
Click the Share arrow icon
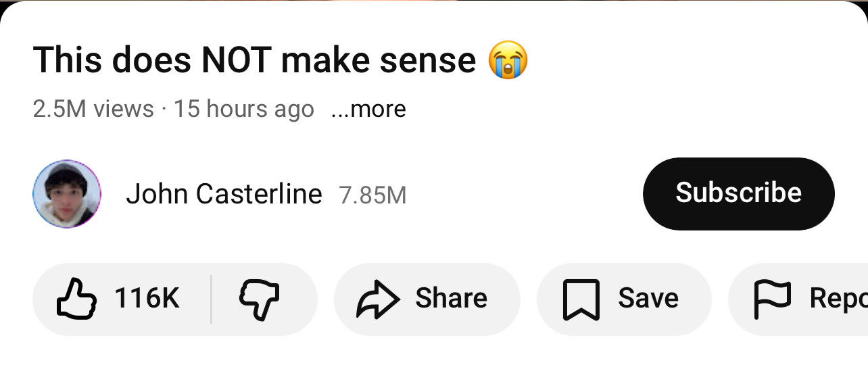tap(377, 299)
